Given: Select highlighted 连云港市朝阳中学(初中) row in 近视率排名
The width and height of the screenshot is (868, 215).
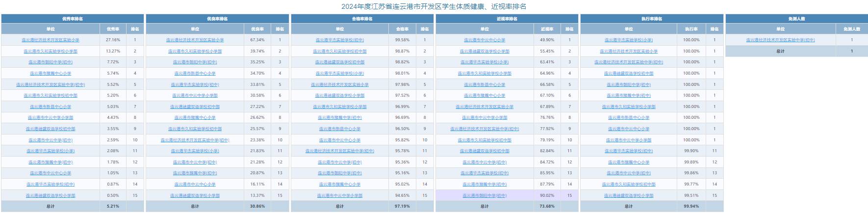Looking at the screenshot, I should pos(484,195).
